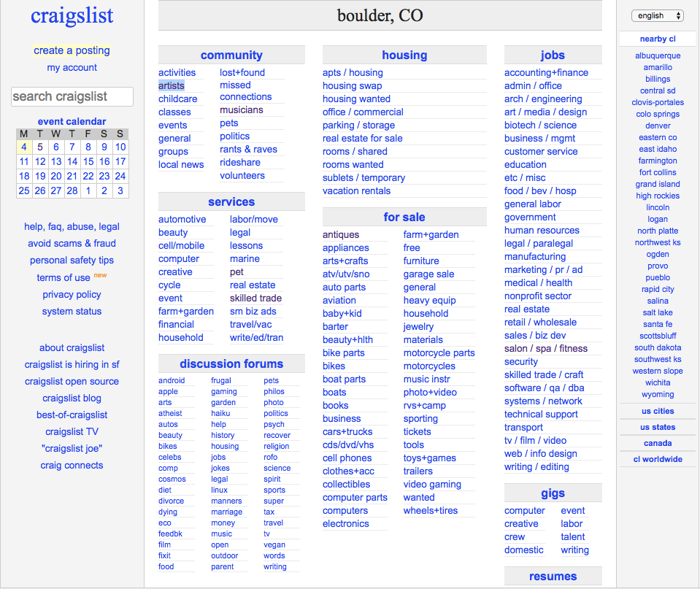Collapse the nearby cl section

(x=658, y=39)
